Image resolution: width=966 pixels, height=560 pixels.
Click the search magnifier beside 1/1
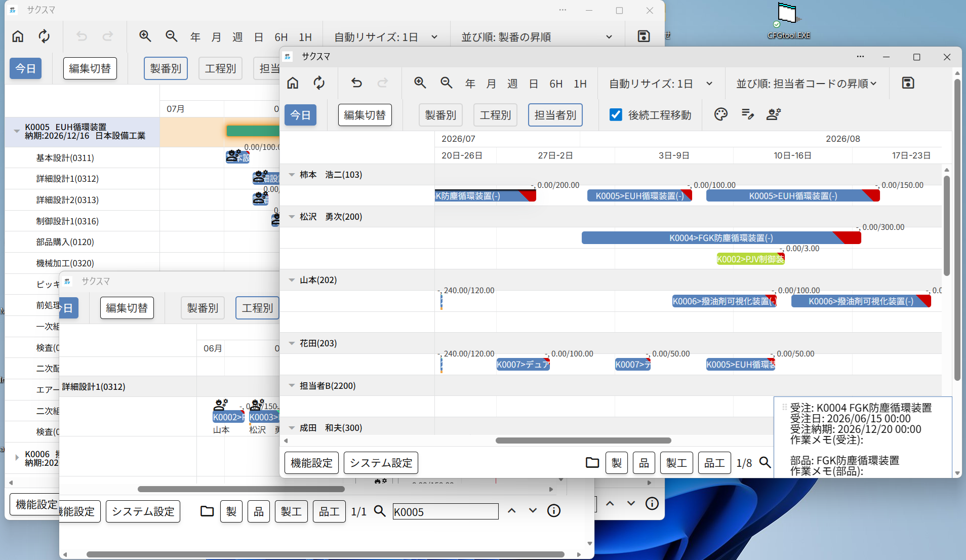380,511
